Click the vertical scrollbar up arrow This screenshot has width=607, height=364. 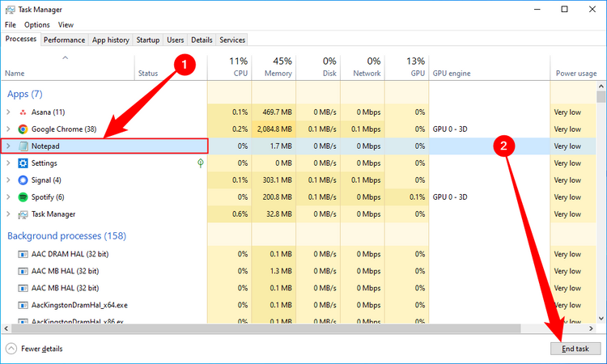pos(601,87)
